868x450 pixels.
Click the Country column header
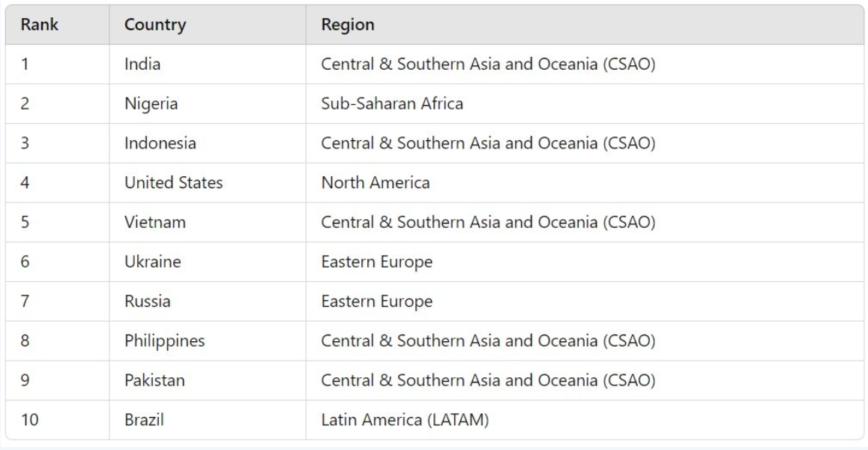click(155, 25)
